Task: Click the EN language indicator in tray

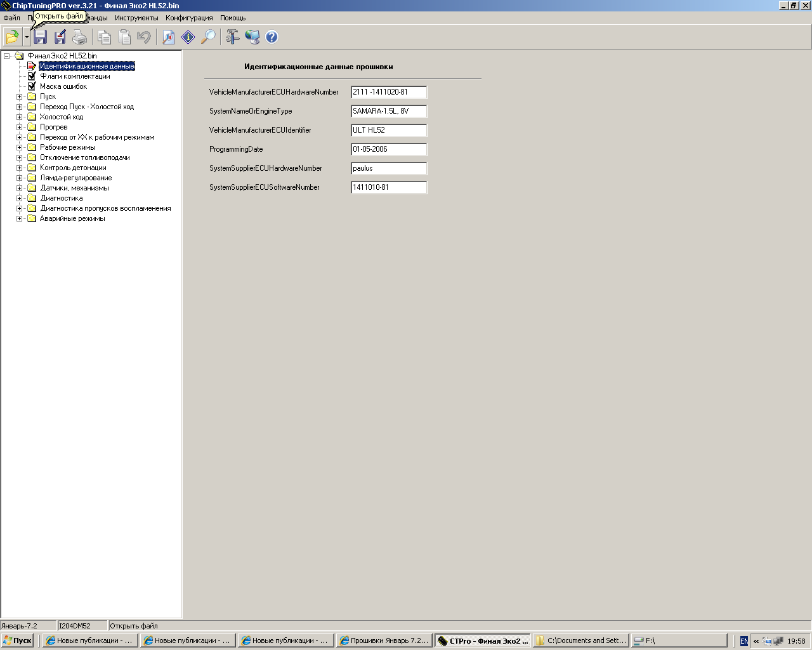Action: [x=744, y=641]
